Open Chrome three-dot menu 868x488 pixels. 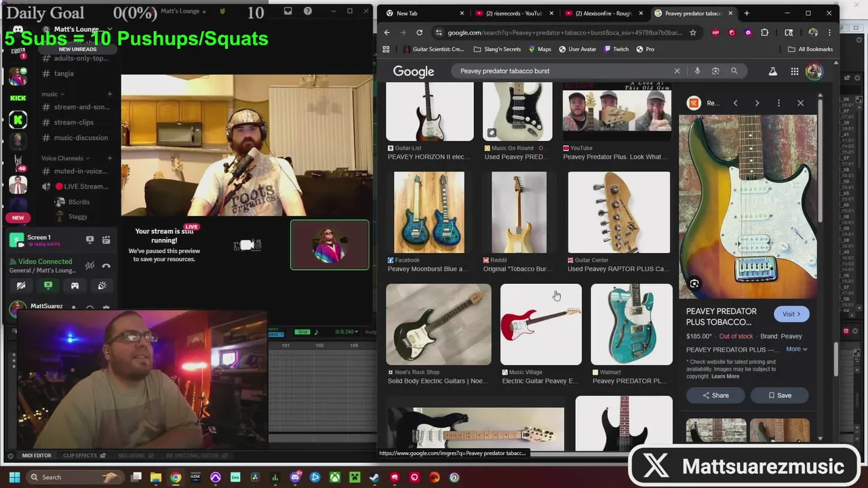(x=829, y=33)
